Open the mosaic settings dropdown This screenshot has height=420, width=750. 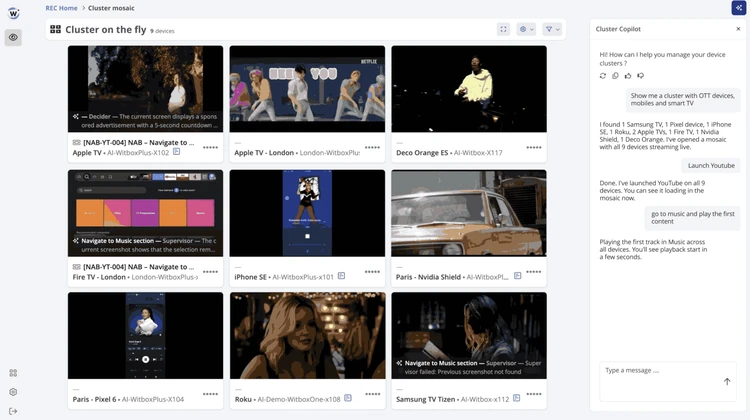pos(526,29)
